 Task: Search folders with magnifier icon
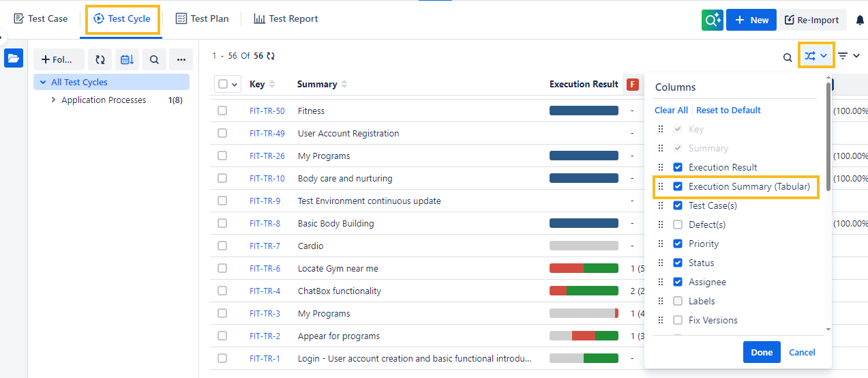(154, 59)
